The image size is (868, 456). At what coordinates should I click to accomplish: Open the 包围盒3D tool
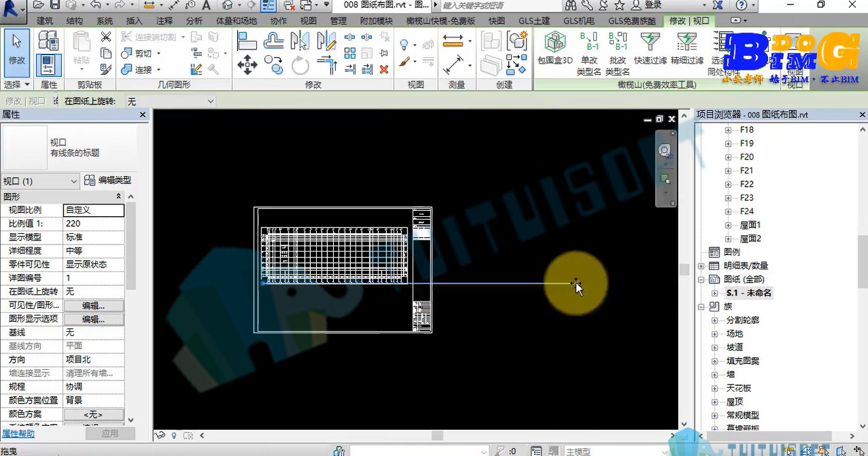click(555, 48)
